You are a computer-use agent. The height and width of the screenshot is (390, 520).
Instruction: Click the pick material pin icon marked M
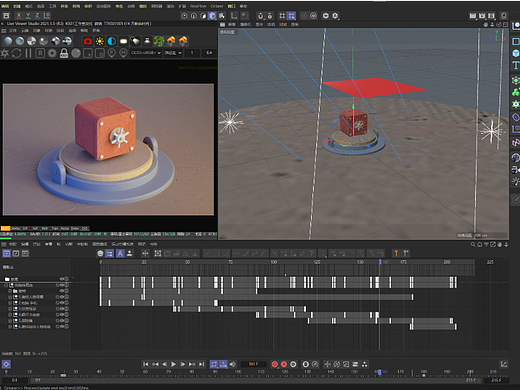[123, 53]
